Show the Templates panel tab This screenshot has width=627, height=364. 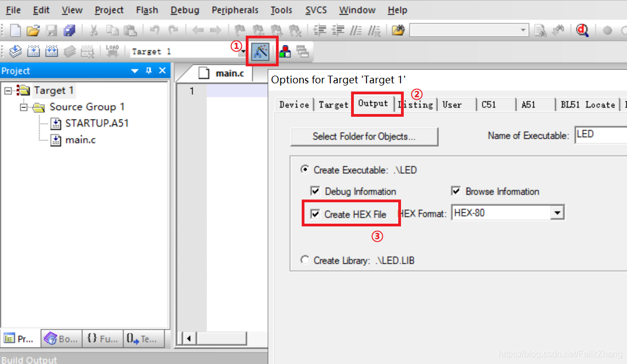(x=143, y=339)
